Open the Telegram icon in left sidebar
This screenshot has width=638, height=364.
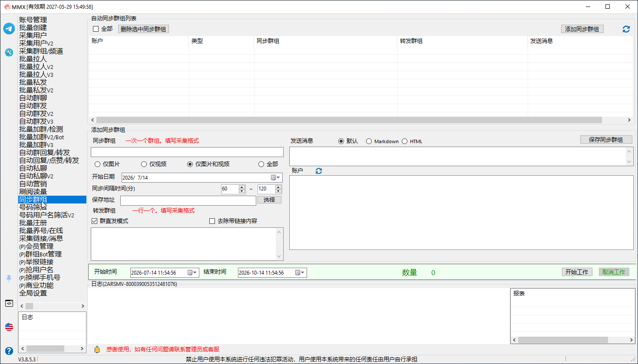[x=9, y=29]
